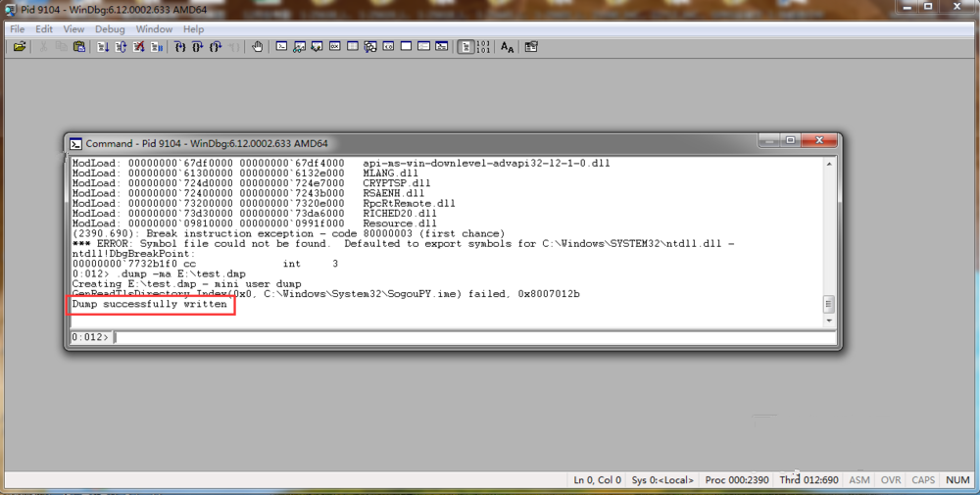The width and height of the screenshot is (980, 495).
Task: Click the OVR indicator in status bar
Action: (891, 480)
